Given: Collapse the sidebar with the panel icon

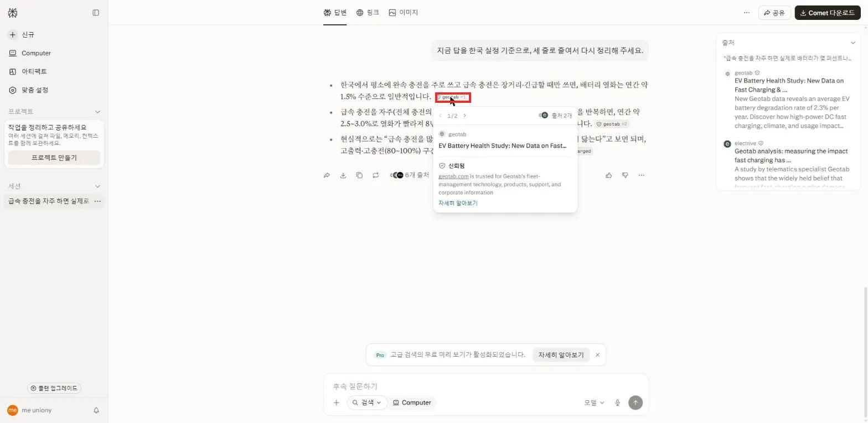Looking at the screenshot, I should [x=96, y=12].
